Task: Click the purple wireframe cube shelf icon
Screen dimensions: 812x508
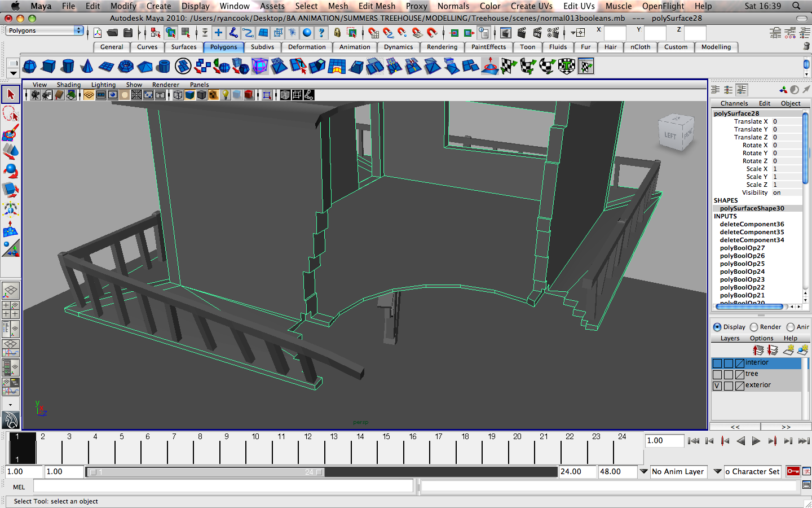Action: 260,67
